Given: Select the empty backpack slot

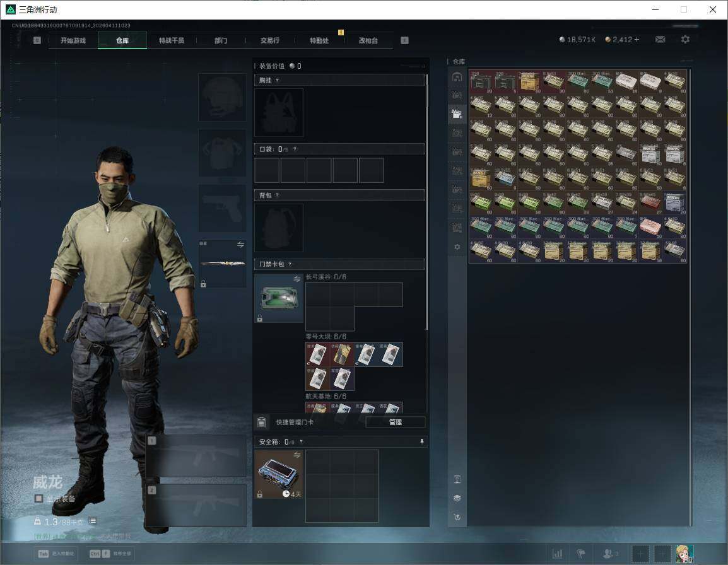Looking at the screenshot, I should pyautogui.click(x=279, y=228).
